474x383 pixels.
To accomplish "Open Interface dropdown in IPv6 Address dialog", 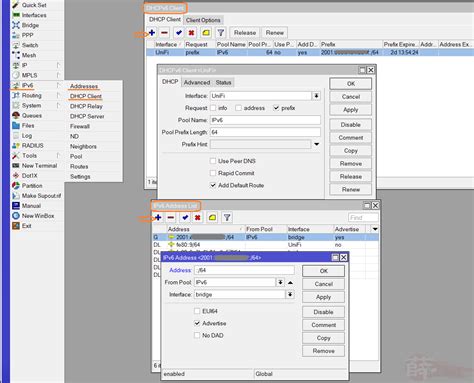I will coord(290,294).
